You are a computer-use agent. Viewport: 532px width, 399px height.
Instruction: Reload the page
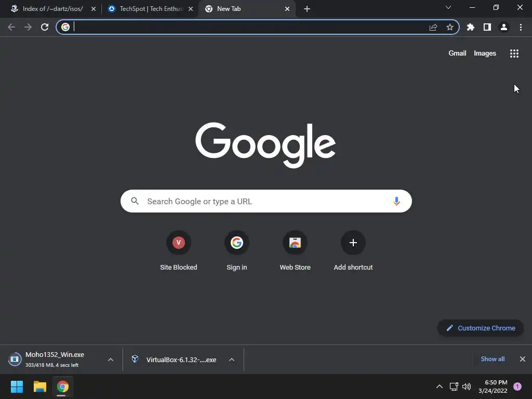pos(45,27)
